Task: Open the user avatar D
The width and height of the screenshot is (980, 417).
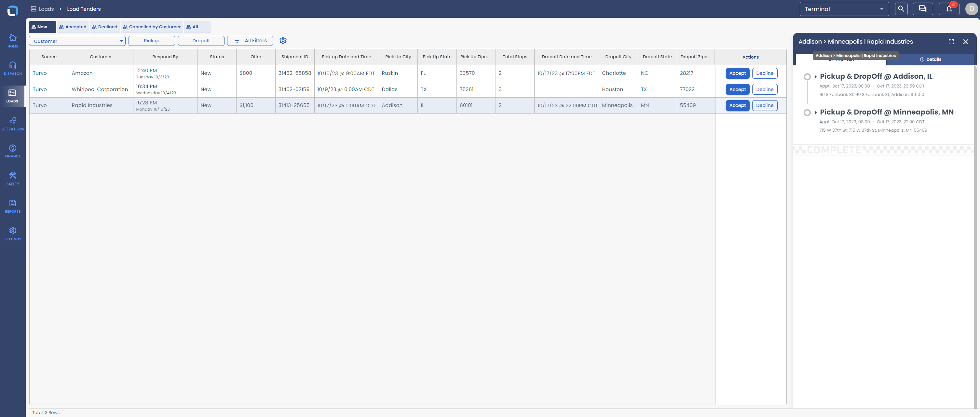Action: (x=972, y=9)
